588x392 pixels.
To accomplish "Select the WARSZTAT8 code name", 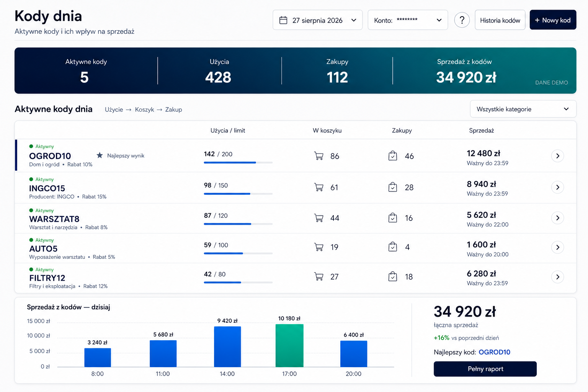I will (54, 219).
